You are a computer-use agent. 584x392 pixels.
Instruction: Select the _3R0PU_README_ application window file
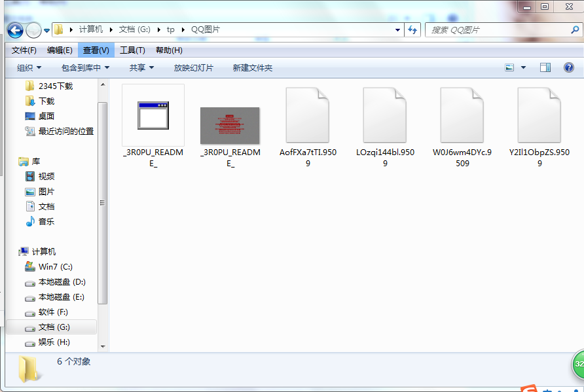[x=153, y=126]
